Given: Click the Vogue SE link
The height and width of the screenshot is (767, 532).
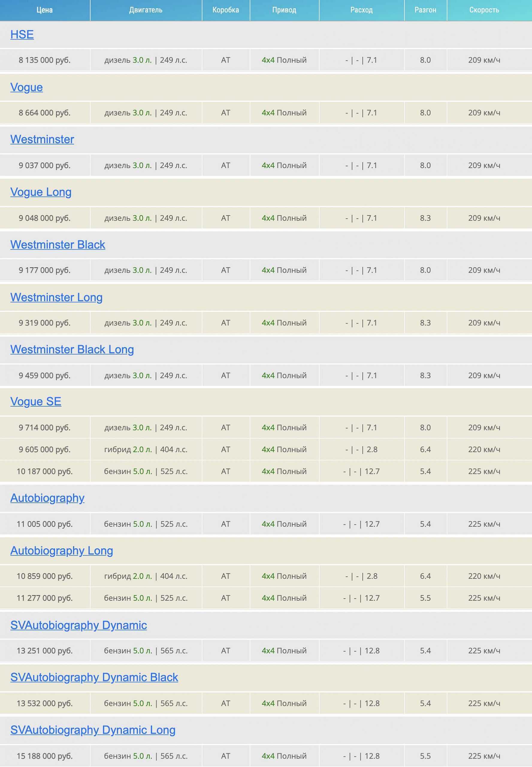Looking at the screenshot, I should 36,402.
